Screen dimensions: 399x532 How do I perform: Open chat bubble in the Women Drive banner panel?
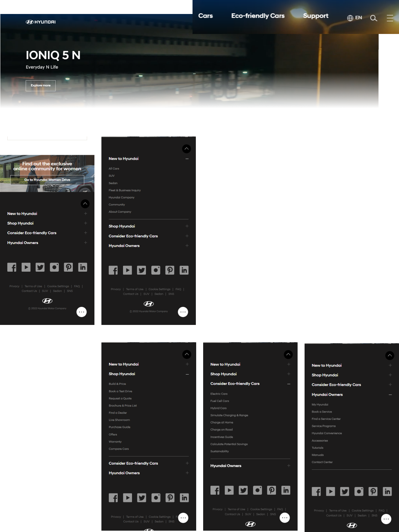[81, 312]
